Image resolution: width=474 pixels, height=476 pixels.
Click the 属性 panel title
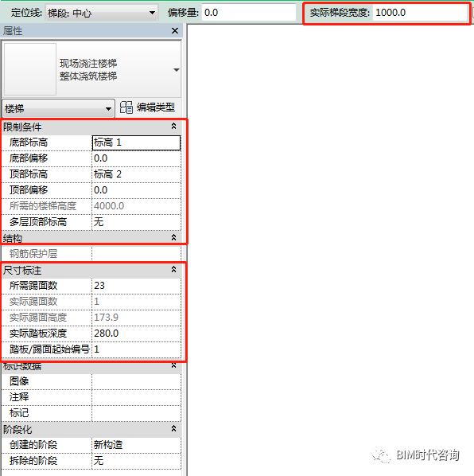point(13,31)
